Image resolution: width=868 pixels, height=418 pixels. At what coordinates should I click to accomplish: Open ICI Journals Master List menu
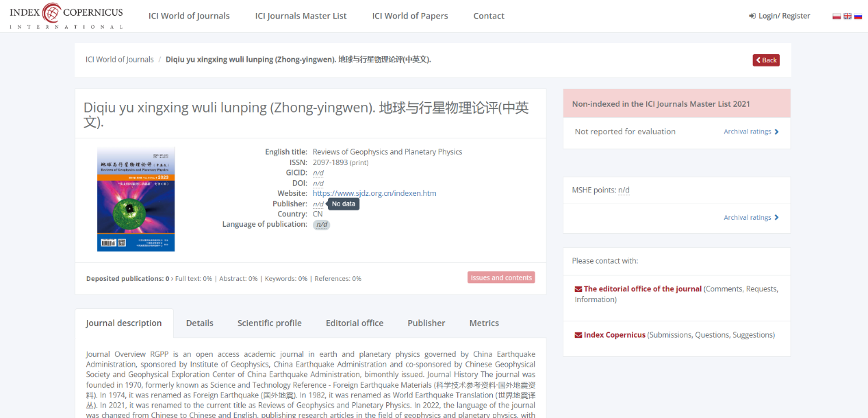301,16
